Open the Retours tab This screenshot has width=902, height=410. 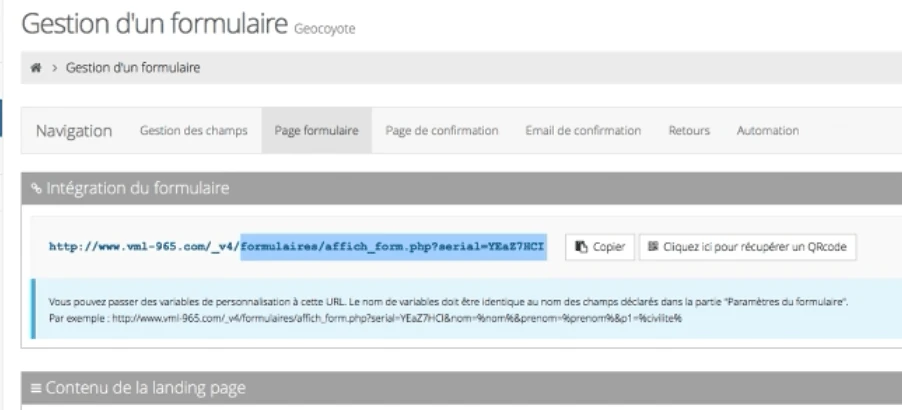[x=689, y=131]
